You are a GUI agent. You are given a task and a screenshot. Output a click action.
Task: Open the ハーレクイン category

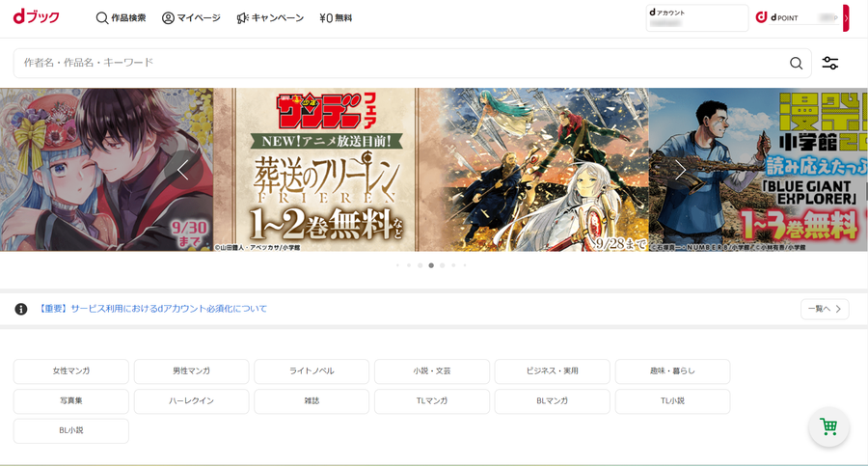click(192, 401)
